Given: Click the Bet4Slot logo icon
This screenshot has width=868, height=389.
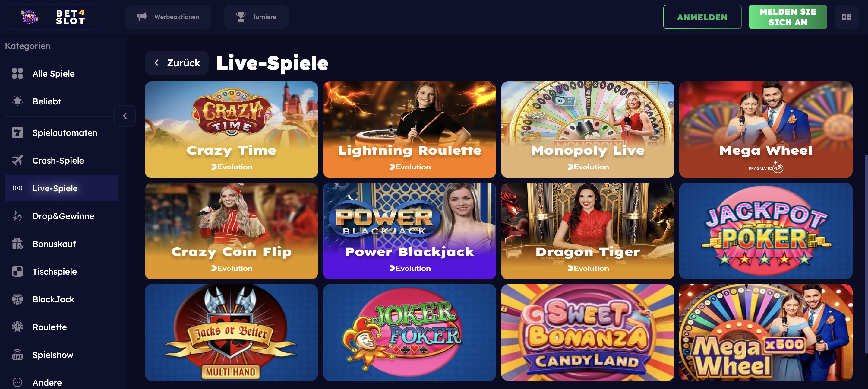Looking at the screenshot, I should 30,17.
